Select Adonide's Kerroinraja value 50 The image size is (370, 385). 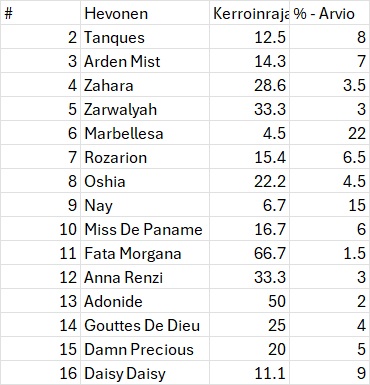[x=249, y=301]
